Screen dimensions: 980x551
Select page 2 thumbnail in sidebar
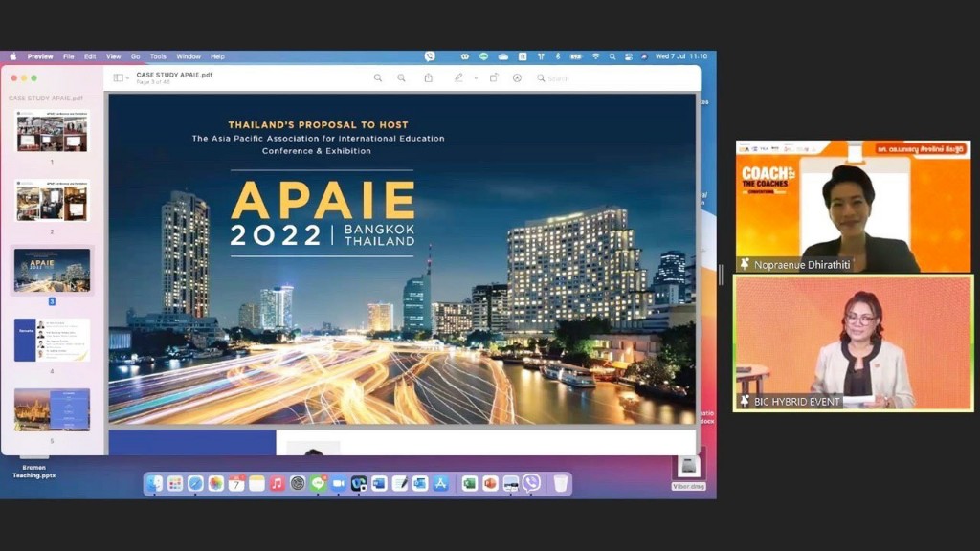[52, 201]
